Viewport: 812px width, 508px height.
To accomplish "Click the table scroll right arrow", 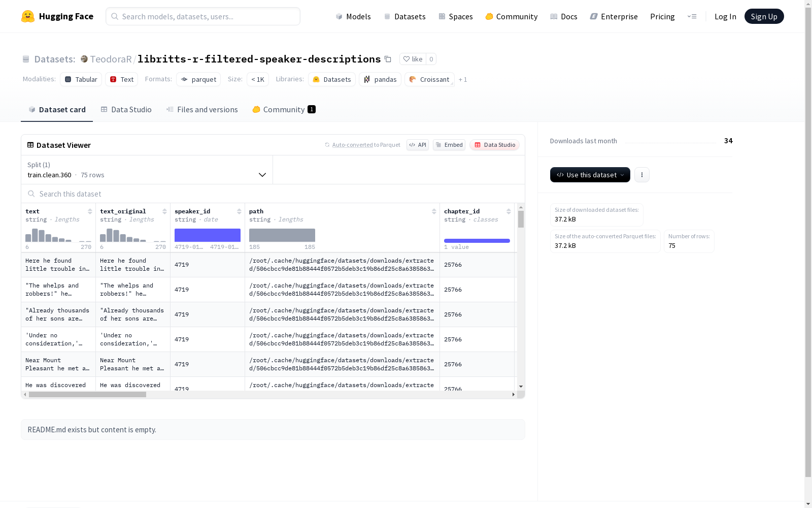I will (514, 395).
